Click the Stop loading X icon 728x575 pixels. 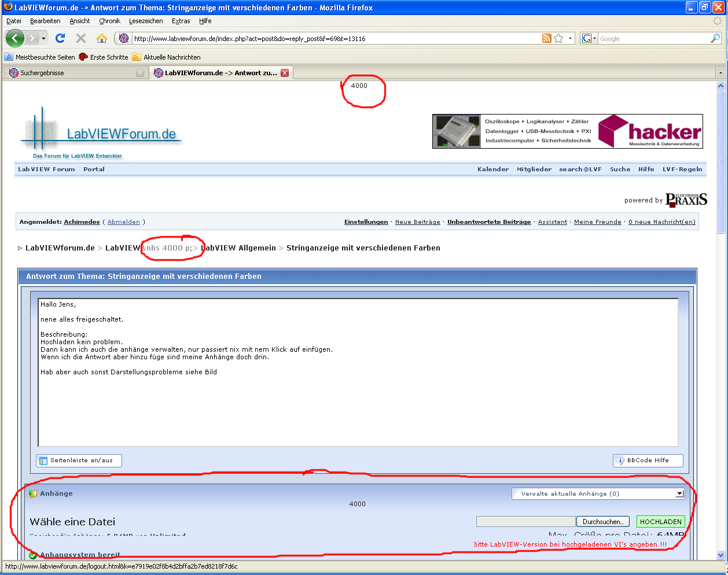[81, 38]
